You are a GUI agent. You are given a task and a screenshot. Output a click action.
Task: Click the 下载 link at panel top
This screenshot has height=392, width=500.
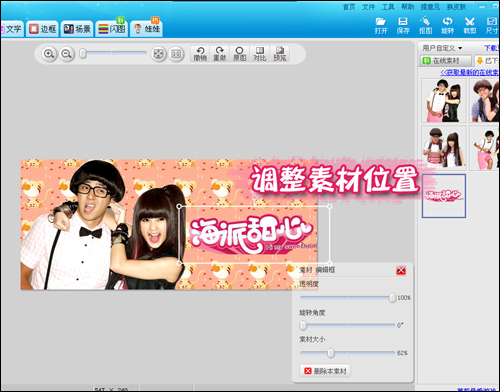coord(492,48)
